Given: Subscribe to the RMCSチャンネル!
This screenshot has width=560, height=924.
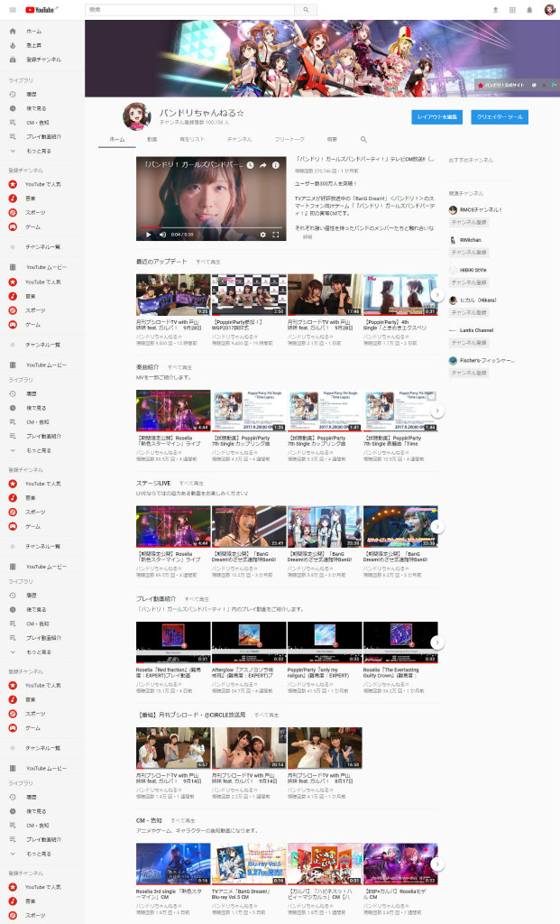Looking at the screenshot, I should 469,222.
